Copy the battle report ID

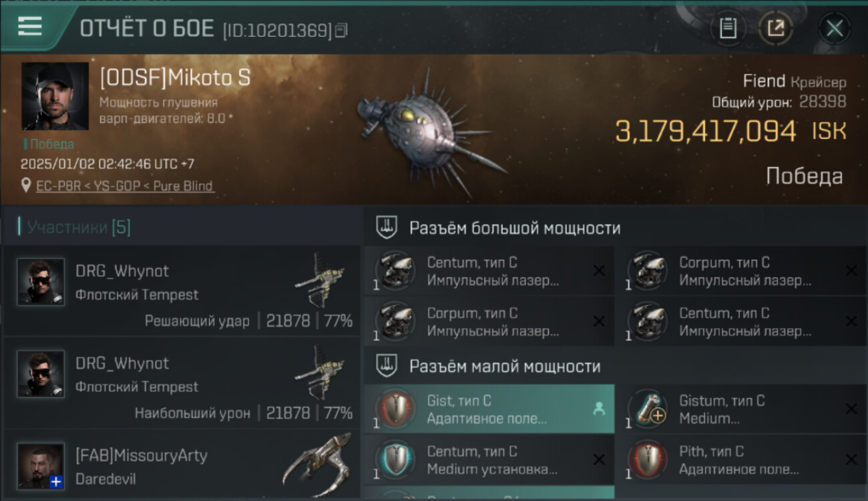tap(341, 30)
